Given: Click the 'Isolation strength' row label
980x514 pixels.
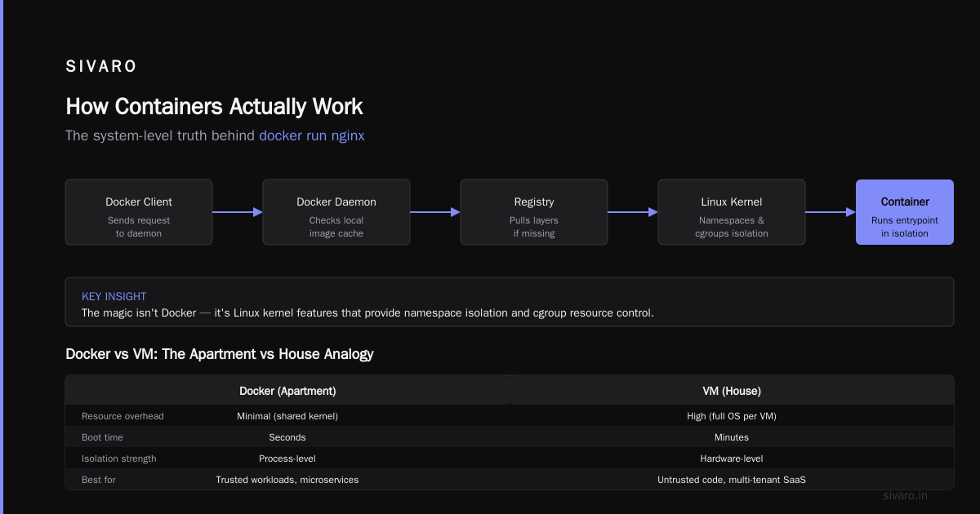Looking at the screenshot, I should (x=119, y=459).
